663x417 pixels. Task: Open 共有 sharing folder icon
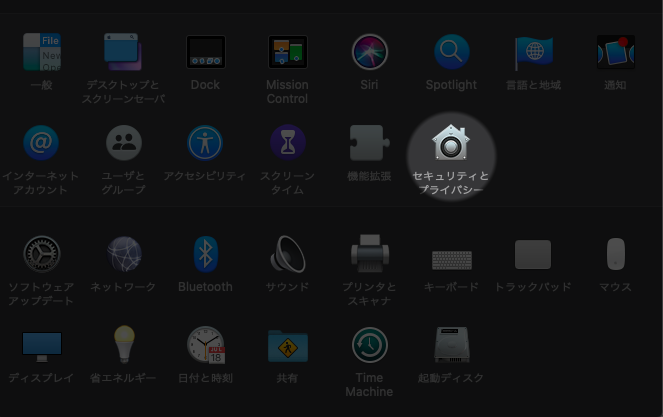(288, 346)
